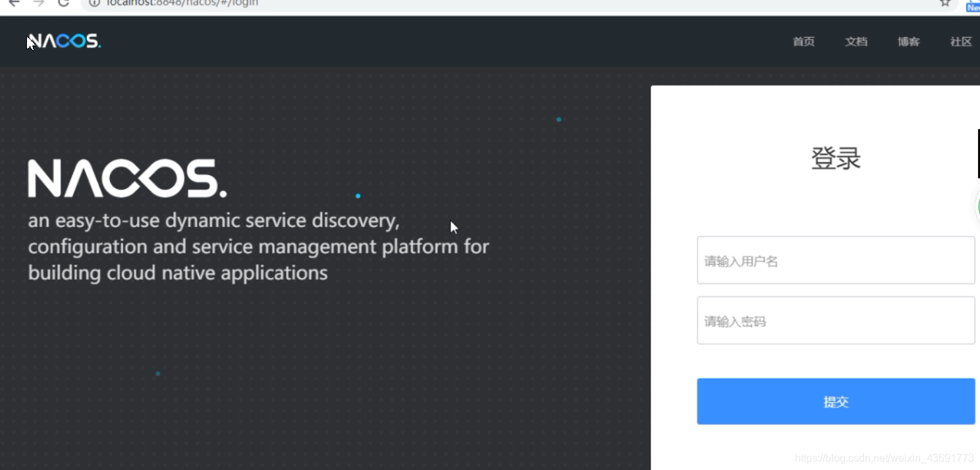980x470 pixels.
Task: Click the bookmark star icon
Action: pos(945,3)
